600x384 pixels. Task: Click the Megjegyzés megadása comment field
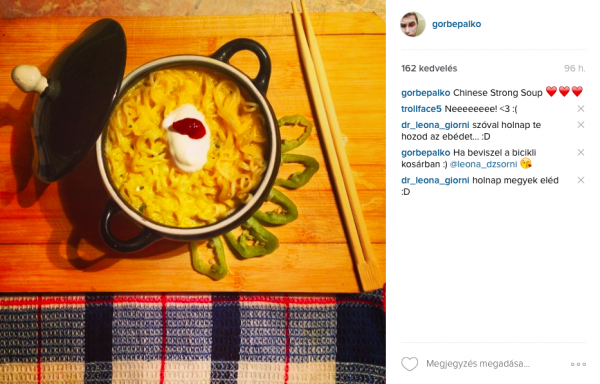pos(478,364)
